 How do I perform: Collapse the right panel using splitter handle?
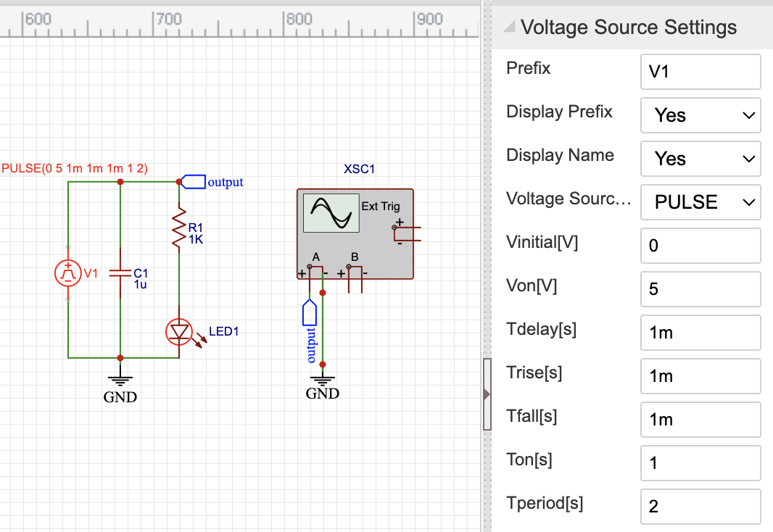click(487, 394)
